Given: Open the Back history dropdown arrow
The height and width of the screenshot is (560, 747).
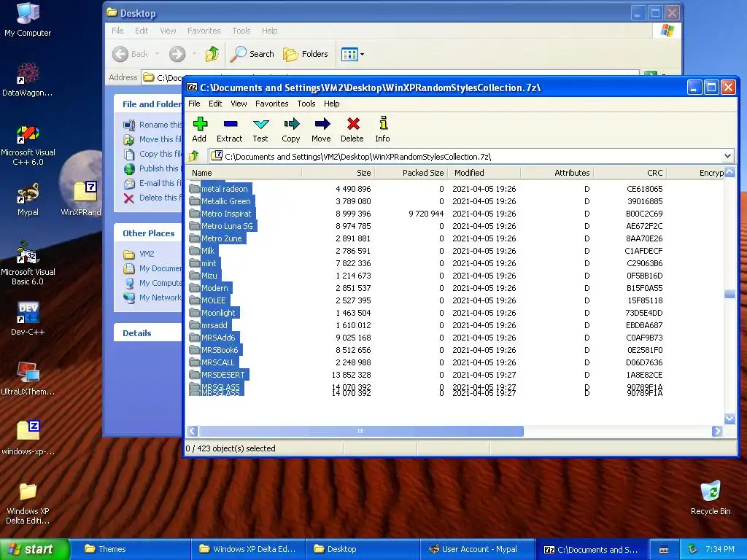Looking at the screenshot, I should 158,54.
